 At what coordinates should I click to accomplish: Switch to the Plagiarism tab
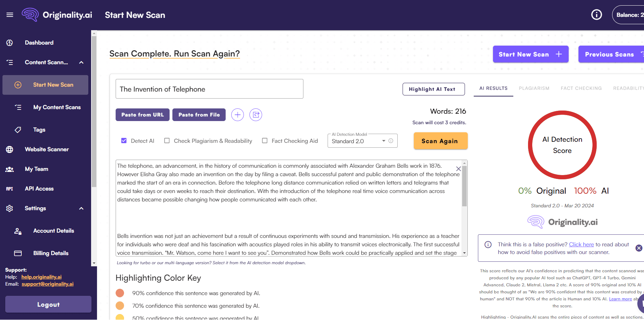click(x=534, y=88)
